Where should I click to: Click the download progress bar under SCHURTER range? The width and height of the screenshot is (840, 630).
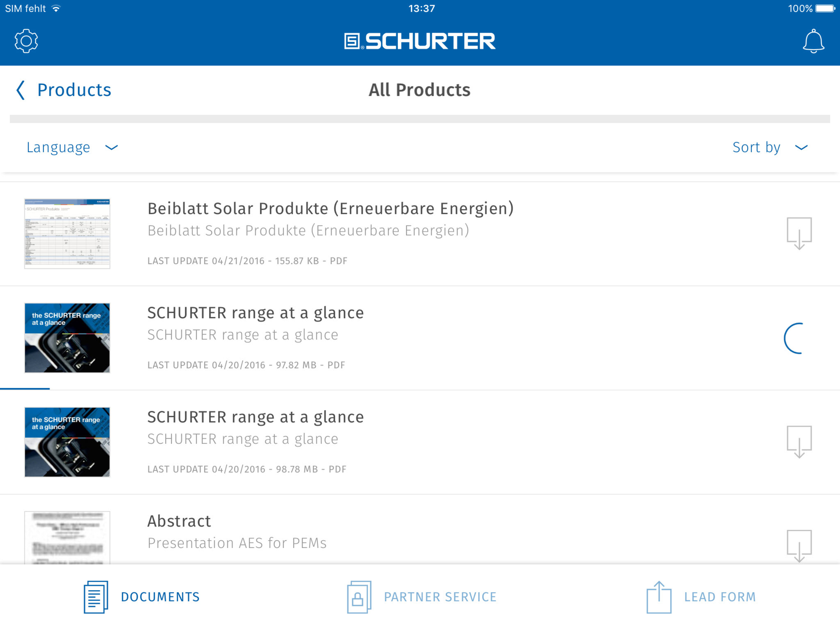(25, 388)
